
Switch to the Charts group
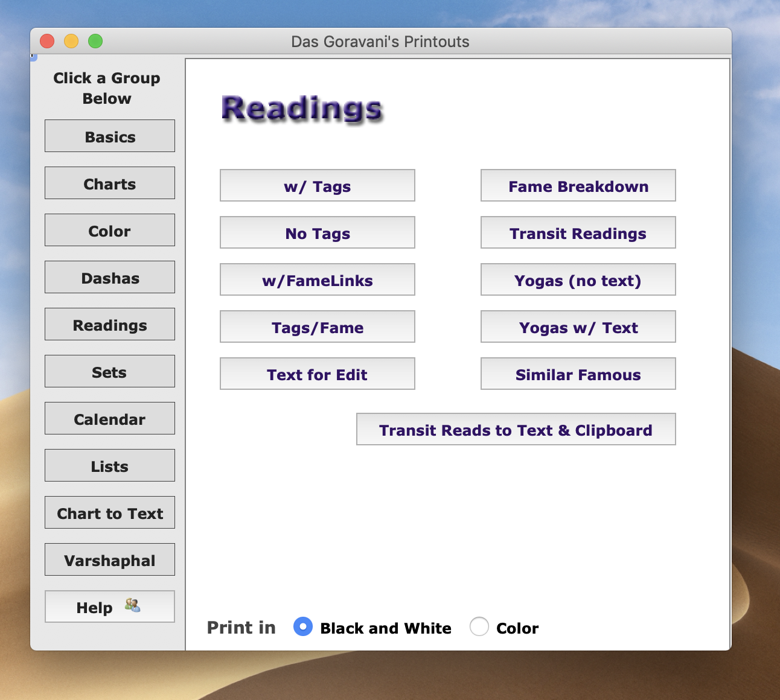(109, 183)
